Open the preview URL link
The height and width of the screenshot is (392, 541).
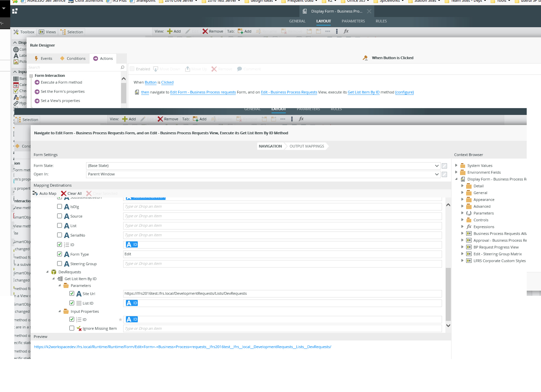click(x=183, y=347)
